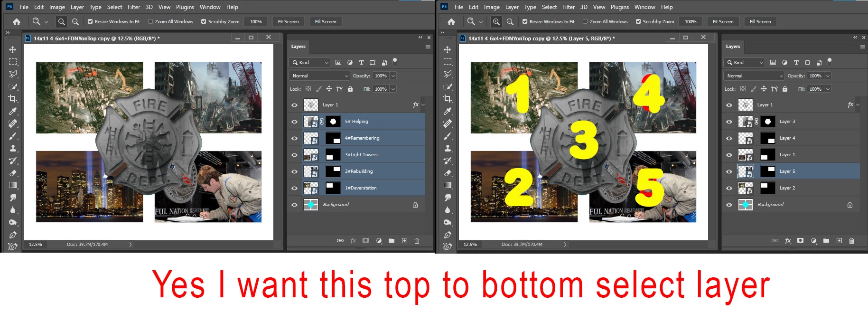Open the Image menu in right window
The height and width of the screenshot is (322, 868).
pyautogui.click(x=492, y=7)
